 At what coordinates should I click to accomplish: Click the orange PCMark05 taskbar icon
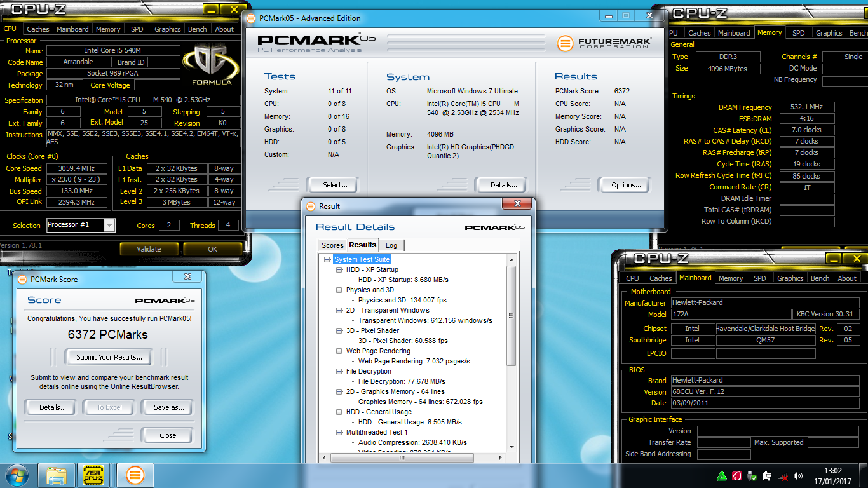click(135, 475)
